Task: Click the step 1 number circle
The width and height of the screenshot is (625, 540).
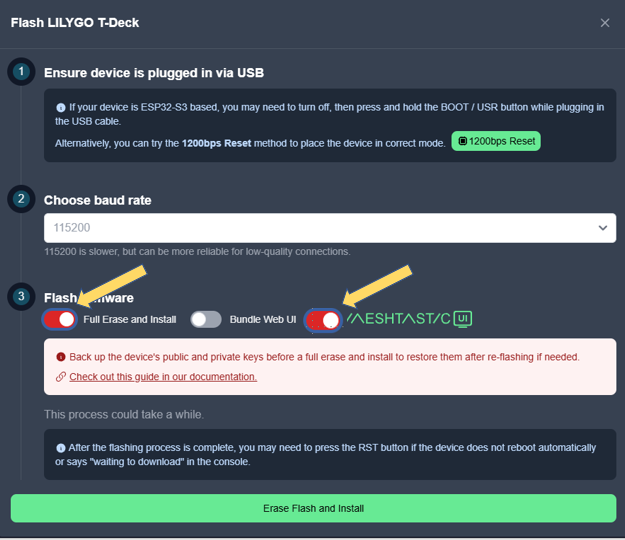Action: pos(21,72)
